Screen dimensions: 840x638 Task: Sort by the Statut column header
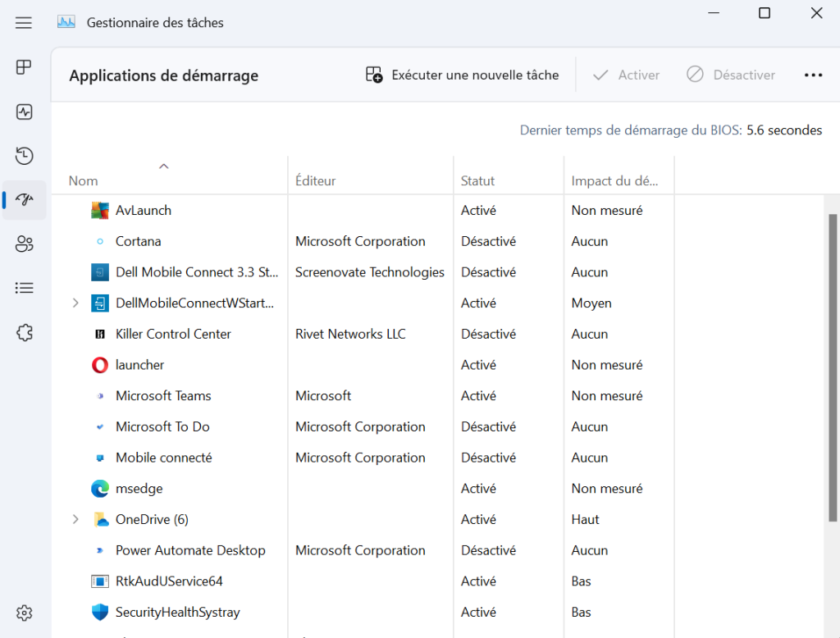click(x=509, y=175)
